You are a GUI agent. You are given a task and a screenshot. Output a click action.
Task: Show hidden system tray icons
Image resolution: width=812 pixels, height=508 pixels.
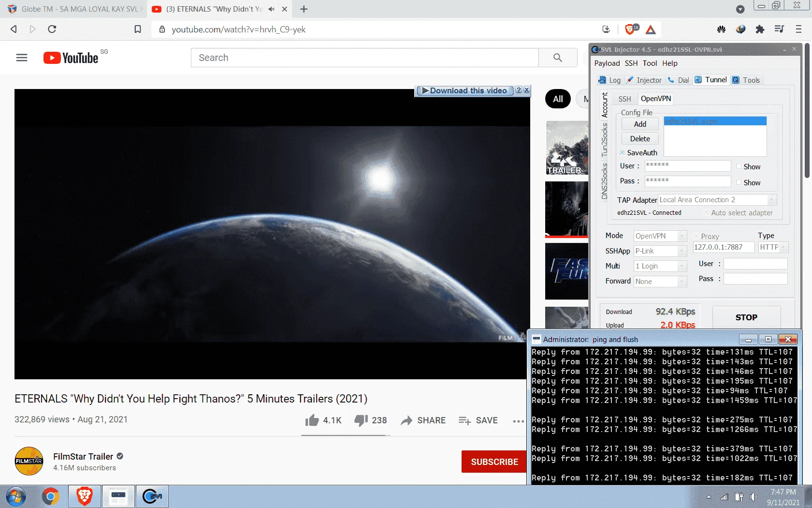coord(709,497)
